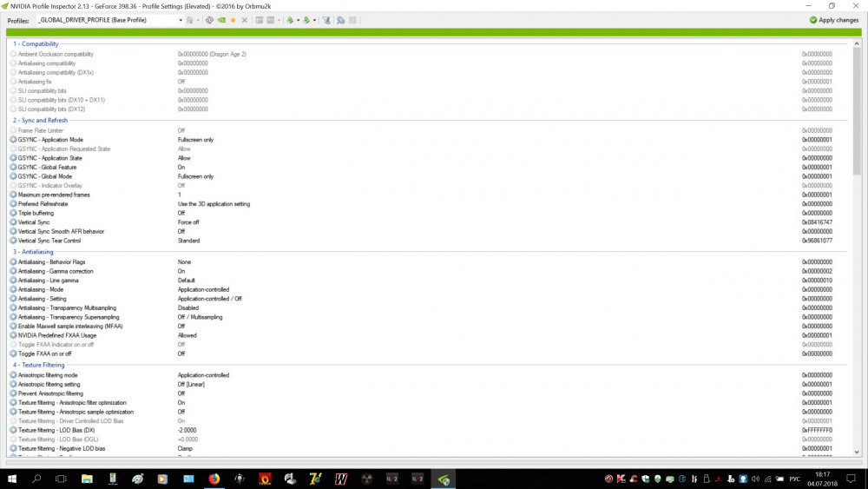This screenshot has width=868, height=489.
Task: Click the gear icon beside Antialiasing - Mode
Action: coord(13,289)
